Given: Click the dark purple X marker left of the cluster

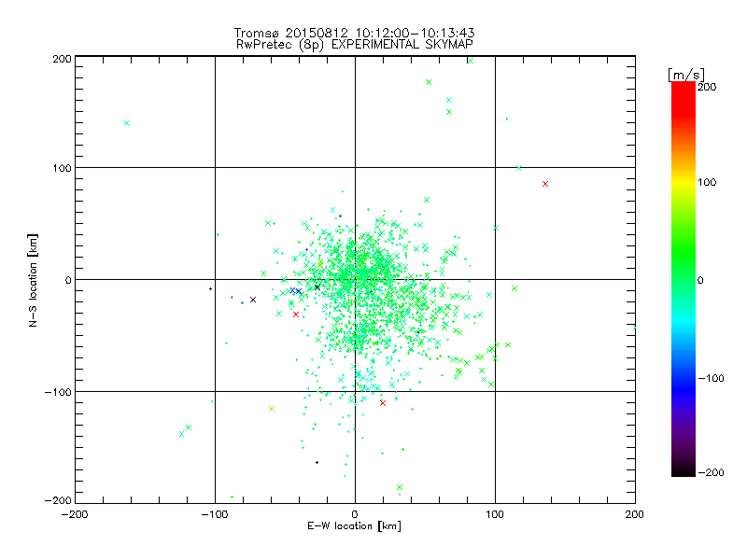Looking at the screenshot, I should 253,300.
